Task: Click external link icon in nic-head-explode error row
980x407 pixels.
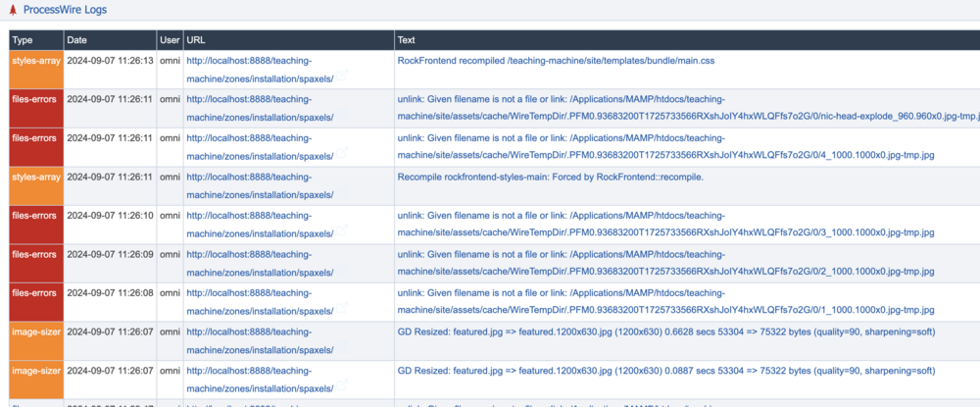Action: click(x=343, y=116)
